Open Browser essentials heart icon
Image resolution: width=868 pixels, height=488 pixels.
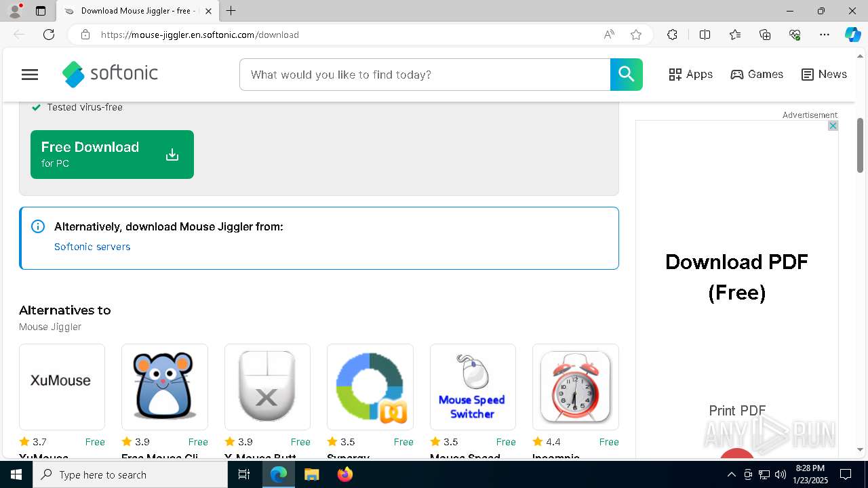tap(795, 35)
